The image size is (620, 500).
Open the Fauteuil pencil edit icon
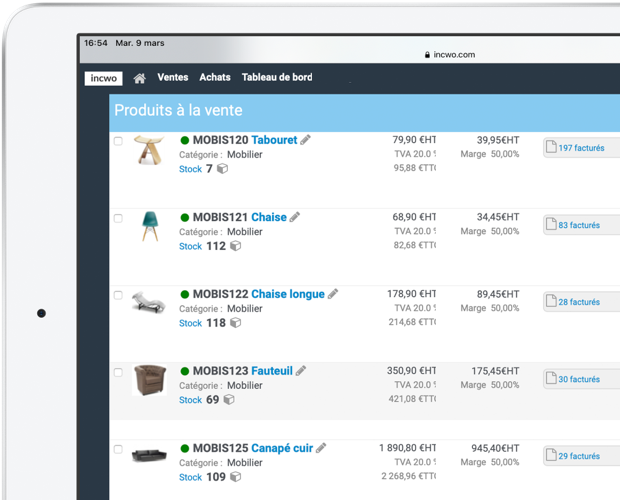[x=301, y=371]
